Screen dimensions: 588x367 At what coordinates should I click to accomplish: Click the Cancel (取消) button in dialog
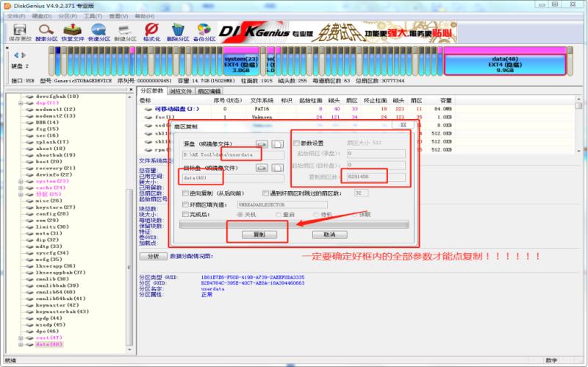click(x=329, y=235)
